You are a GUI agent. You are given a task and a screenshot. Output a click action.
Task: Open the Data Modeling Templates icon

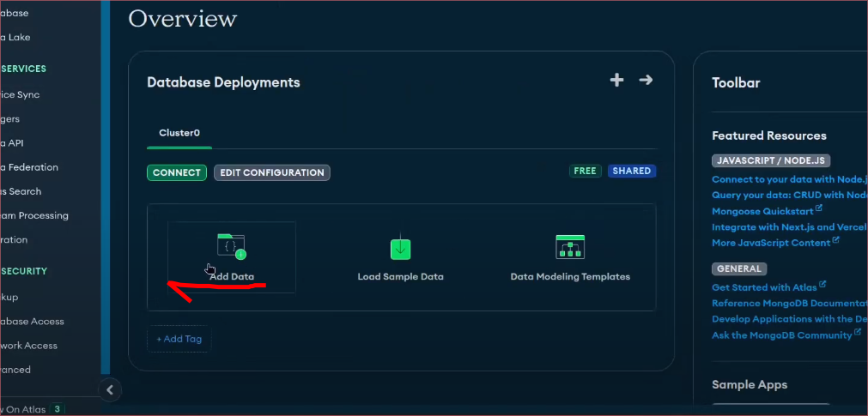tap(570, 247)
